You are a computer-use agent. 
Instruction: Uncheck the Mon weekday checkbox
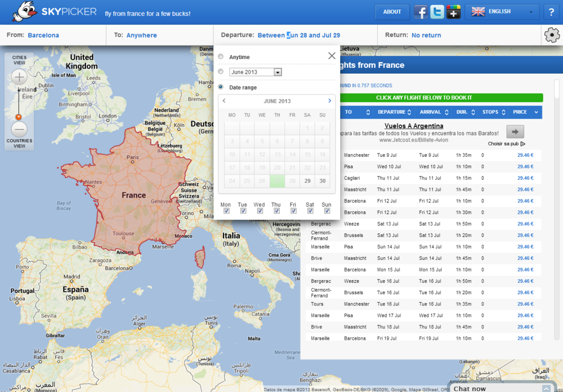pyautogui.click(x=226, y=211)
